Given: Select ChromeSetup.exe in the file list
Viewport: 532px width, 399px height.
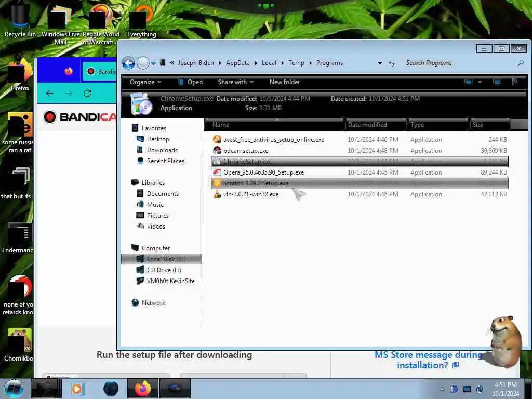Looking at the screenshot, I should [x=360, y=162].
